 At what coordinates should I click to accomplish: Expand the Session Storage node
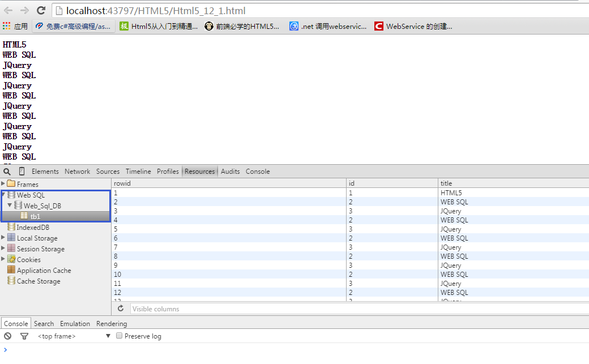(3, 249)
